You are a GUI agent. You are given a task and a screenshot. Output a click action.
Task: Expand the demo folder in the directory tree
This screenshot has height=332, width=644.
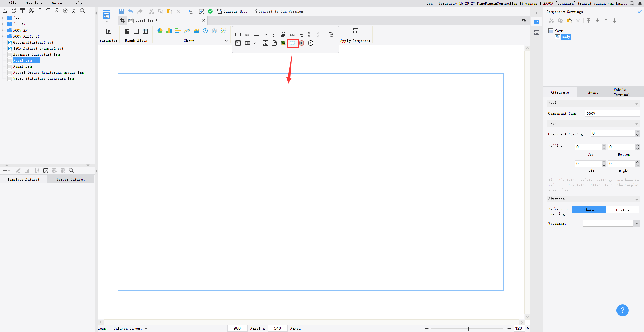point(3,18)
